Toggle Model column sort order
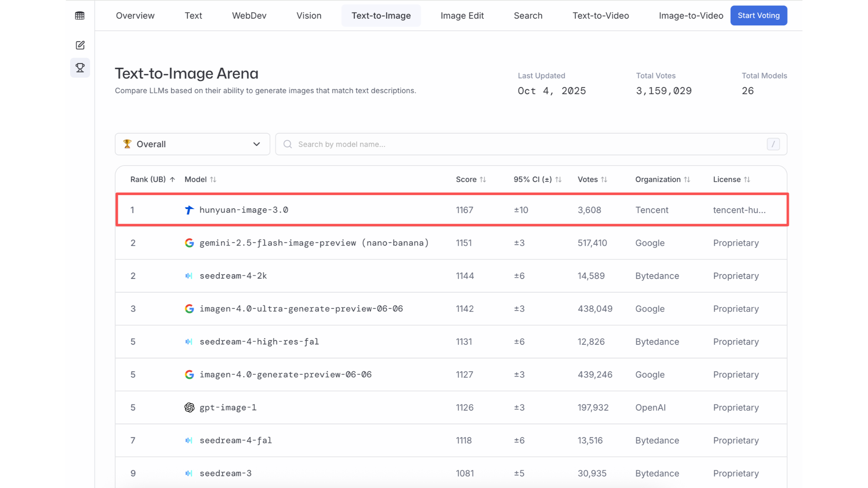 [213, 180]
